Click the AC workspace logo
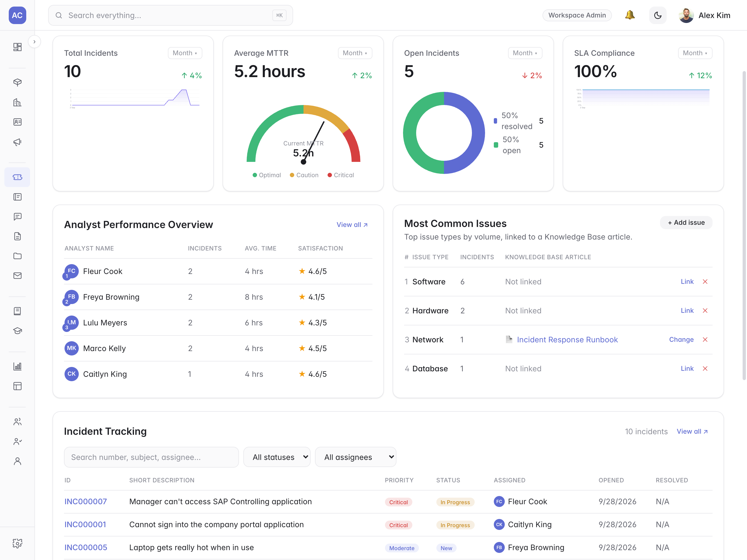747x560 pixels. click(x=17, y=15)
